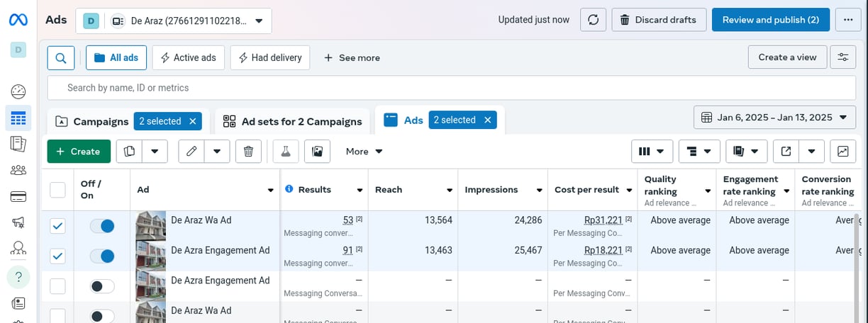The image size is (868, 323).
Task: Delete selected ads with trash icon
Action: coord(248,151)
